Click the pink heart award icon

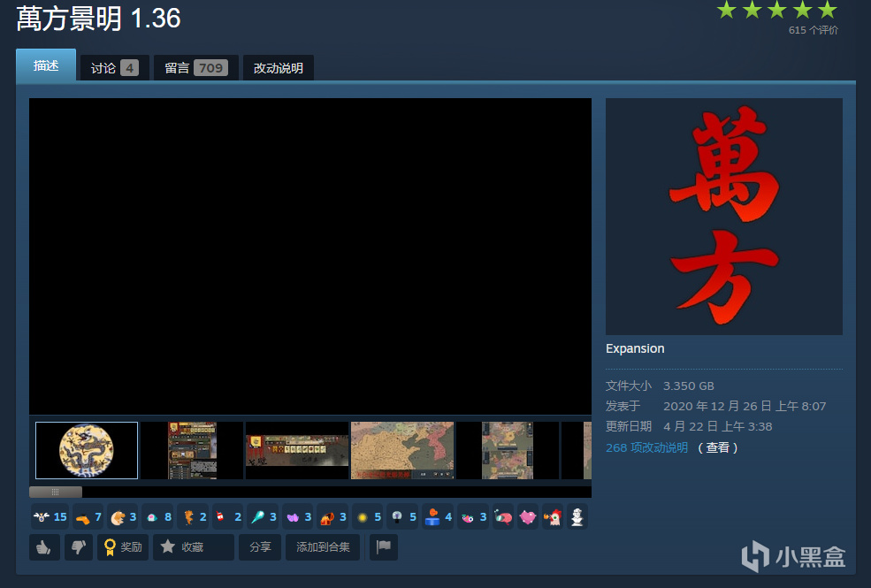pos(528,517)
